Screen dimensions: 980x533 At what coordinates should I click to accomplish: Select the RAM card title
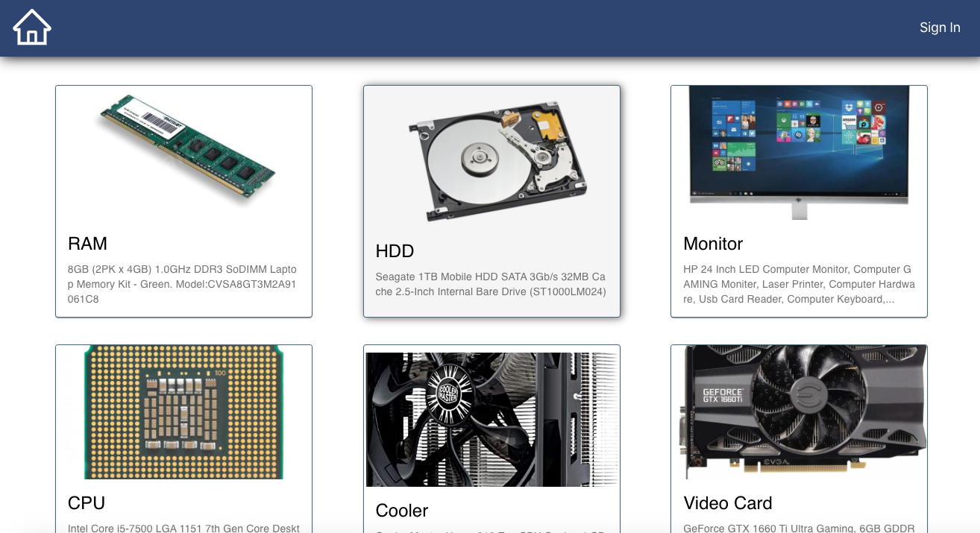[88, 244]
